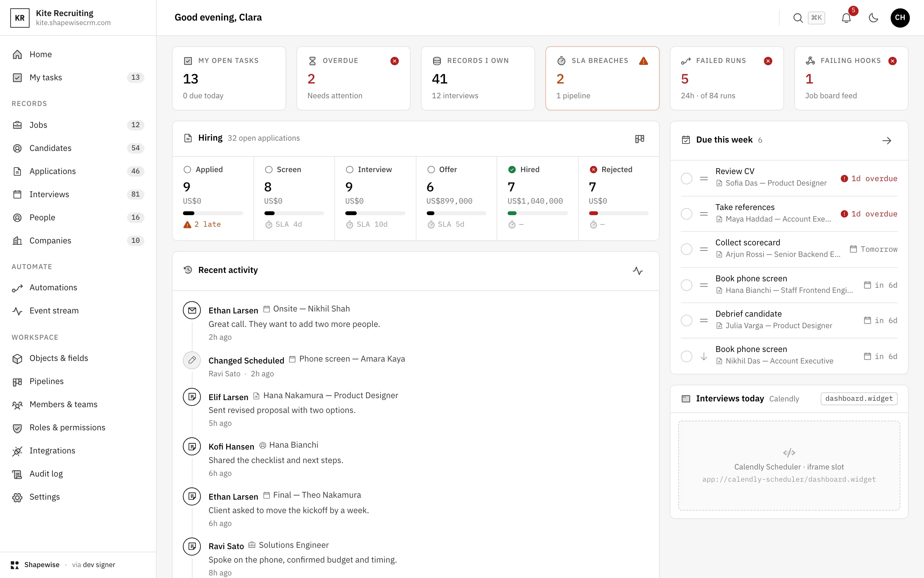Click warning icon on SLA Breaches card

click(x=643, y=61)
